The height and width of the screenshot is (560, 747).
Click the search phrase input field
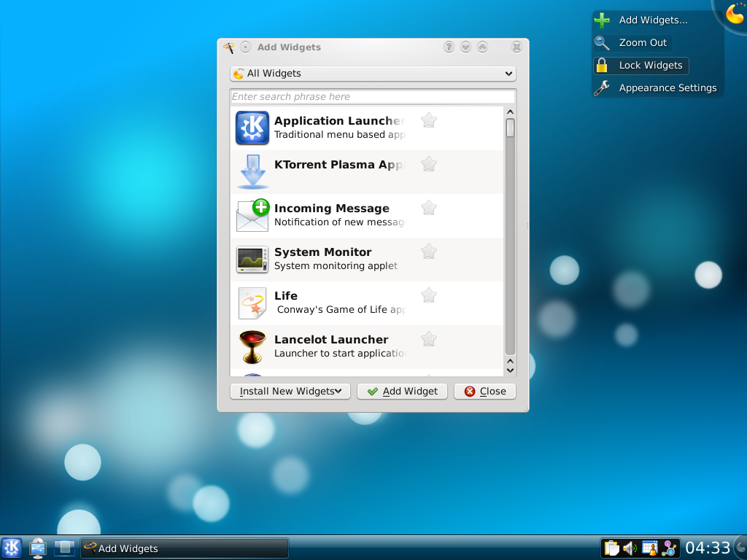click(x=373, y=97)
